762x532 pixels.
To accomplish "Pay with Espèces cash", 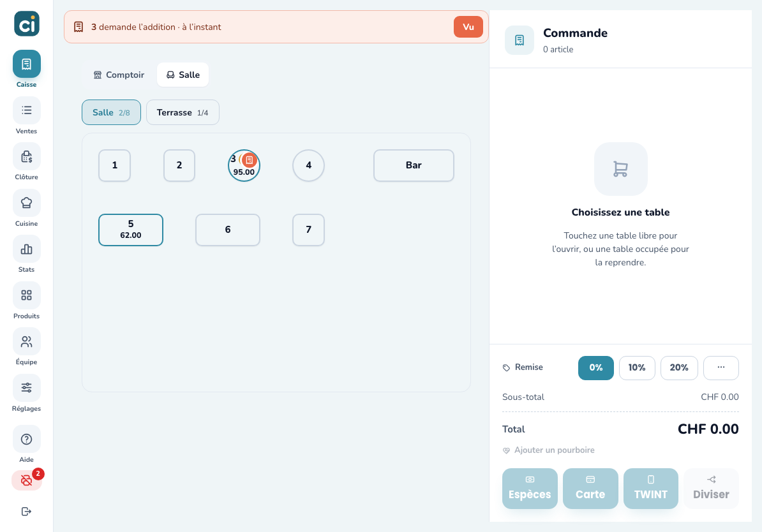I will [530, 489].
